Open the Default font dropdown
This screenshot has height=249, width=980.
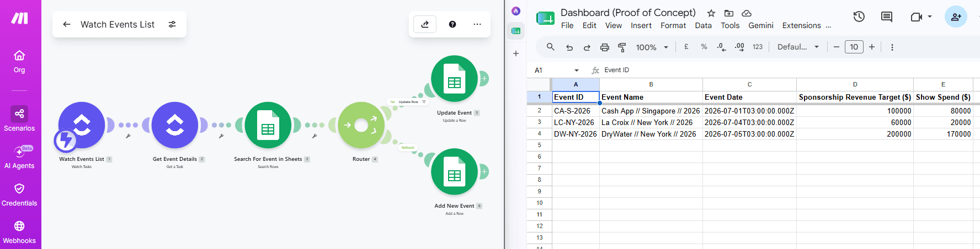pos(798,47)
